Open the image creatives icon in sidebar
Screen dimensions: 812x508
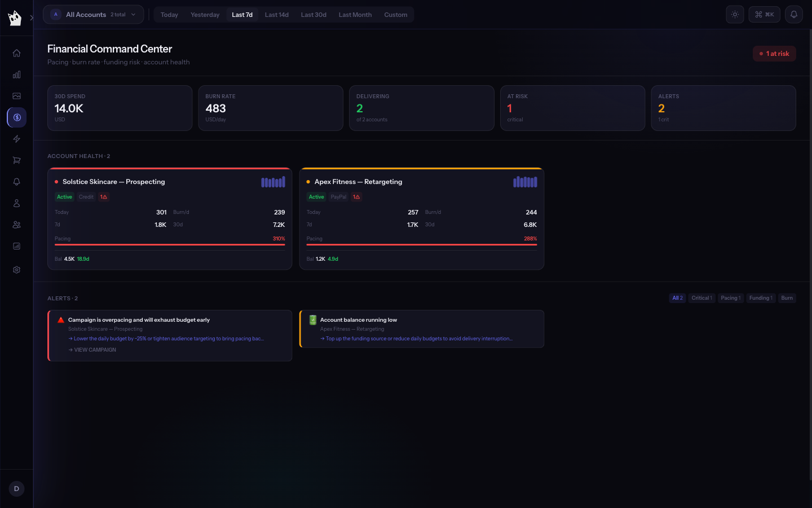pos(16,96)
